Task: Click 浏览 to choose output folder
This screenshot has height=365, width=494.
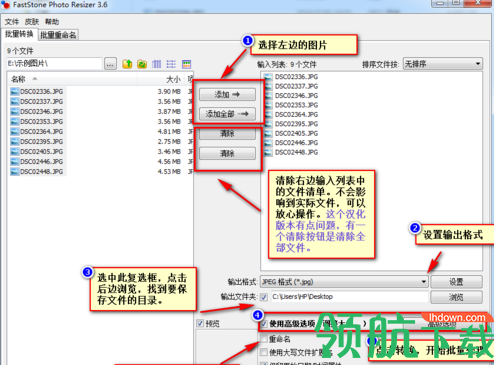Action: (456, 297)
